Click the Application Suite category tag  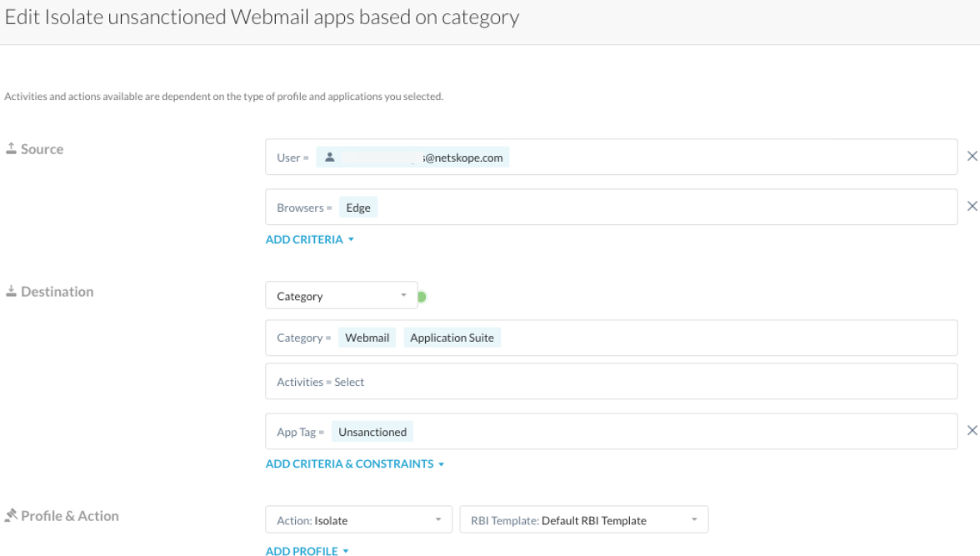point(452,338)
